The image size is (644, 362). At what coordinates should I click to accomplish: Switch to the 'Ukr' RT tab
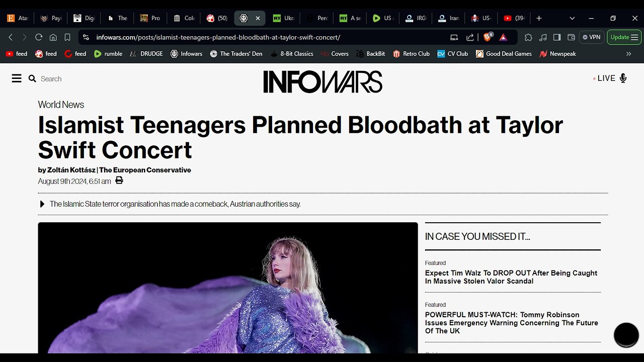[283, 18]
